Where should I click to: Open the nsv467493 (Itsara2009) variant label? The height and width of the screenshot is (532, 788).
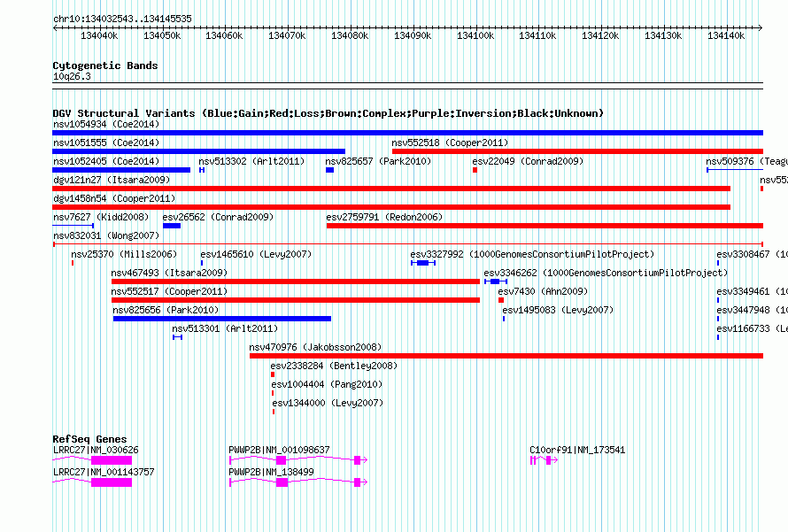169,273
